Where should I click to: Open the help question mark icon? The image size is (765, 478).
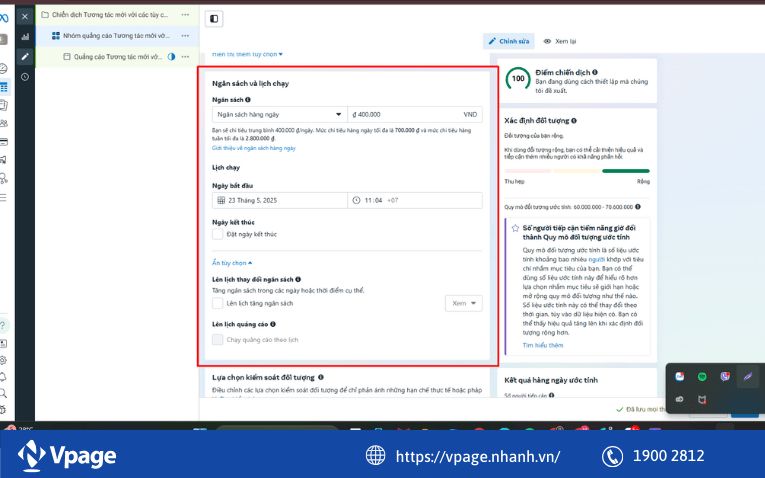coord(3,325)
